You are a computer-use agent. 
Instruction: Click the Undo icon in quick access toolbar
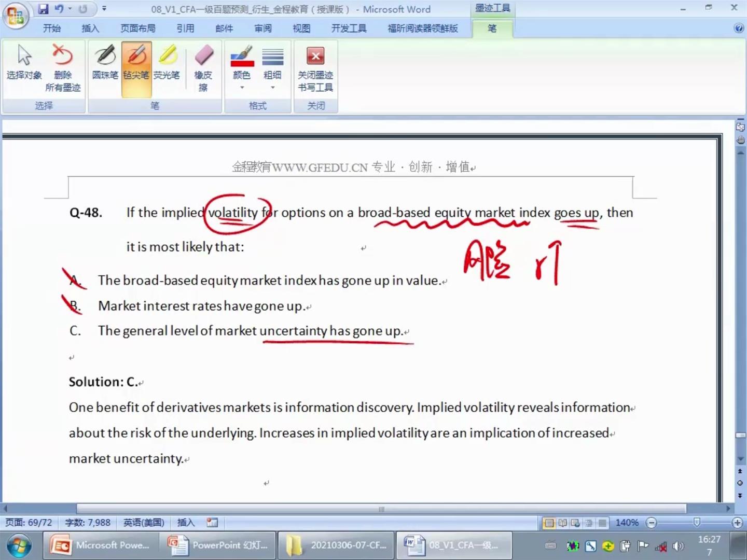click(59, 9)
